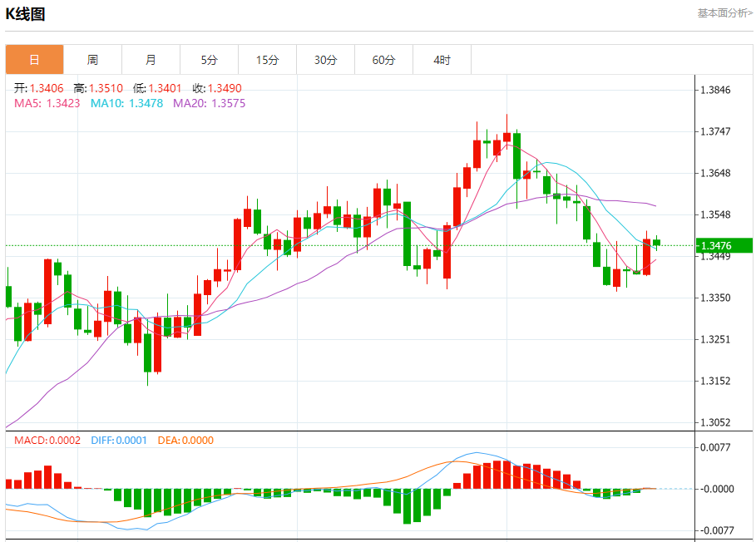Open the 30分 timeframe tab
The width and height of the screenshot is (756, 542).
pos(325,60)
